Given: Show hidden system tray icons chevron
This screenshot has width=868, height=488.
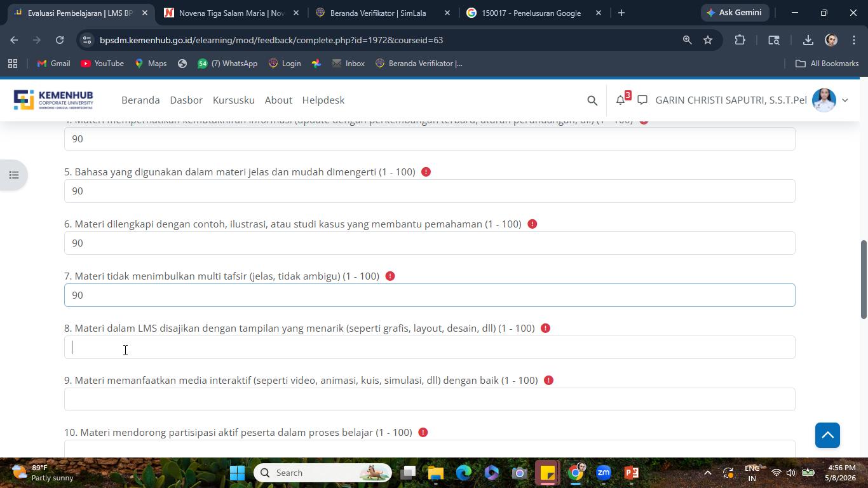Looking at the screenshot, I should pos(707,473).
